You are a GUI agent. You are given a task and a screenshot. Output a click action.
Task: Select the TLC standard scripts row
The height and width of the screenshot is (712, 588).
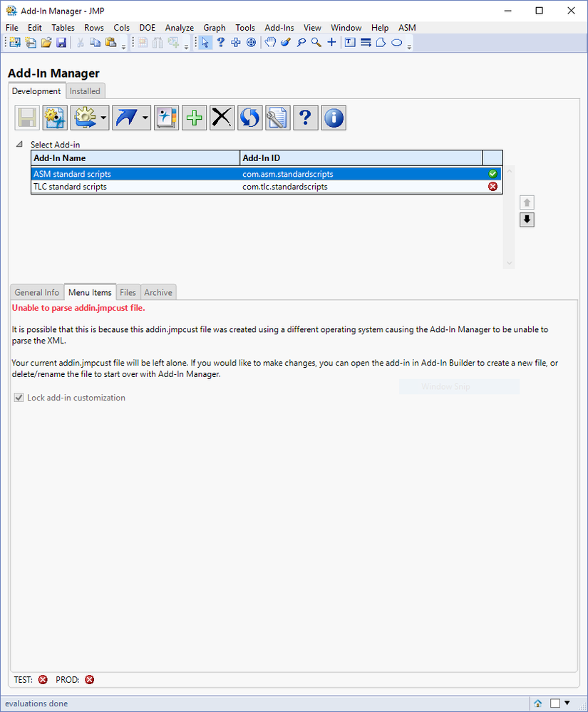click(267, 187)
